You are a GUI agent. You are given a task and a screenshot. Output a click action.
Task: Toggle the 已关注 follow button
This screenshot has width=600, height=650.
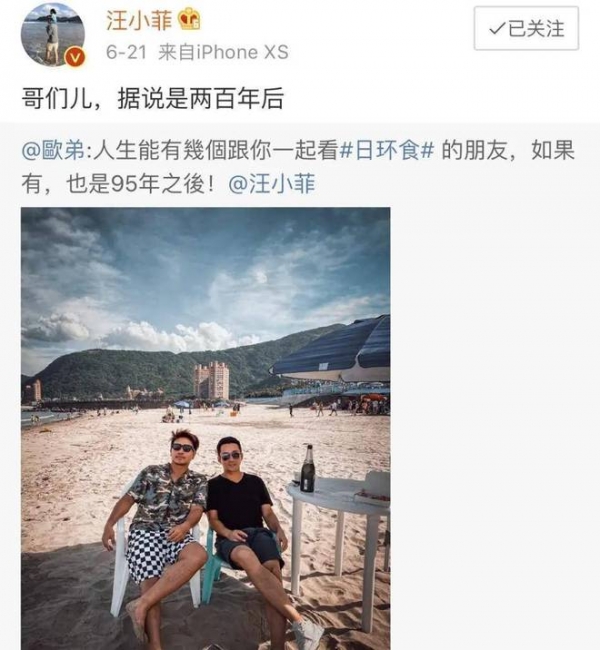[526, 28]
